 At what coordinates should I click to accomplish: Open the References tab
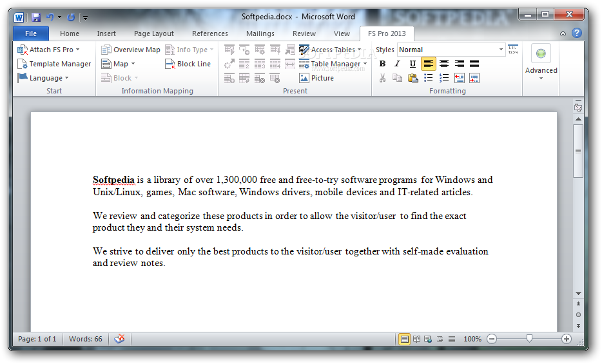tap(210, 34)
